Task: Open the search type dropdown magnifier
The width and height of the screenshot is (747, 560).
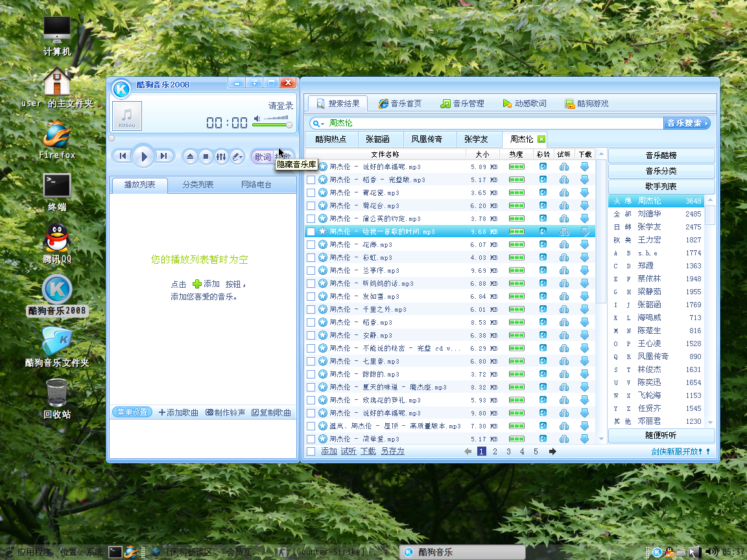Action: tap(318, 123)
